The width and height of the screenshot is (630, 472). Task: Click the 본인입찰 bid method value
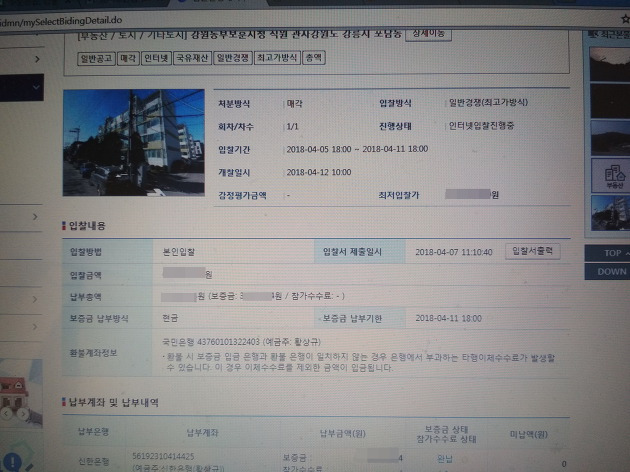tap(178, 252)
